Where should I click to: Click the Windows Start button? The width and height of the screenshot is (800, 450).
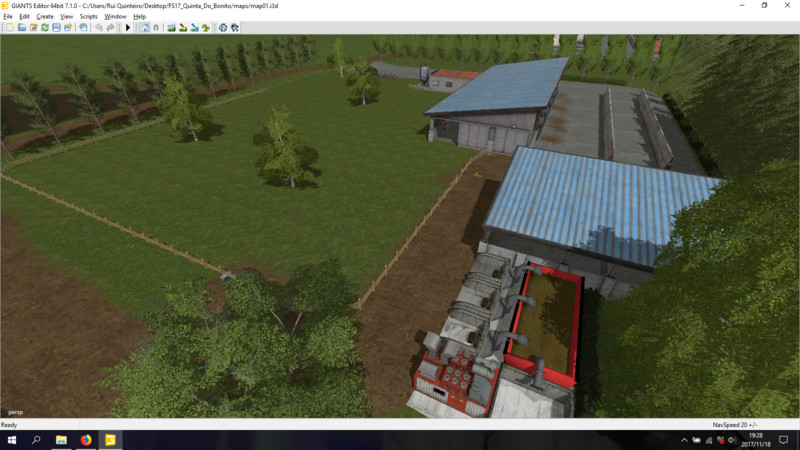11,440
